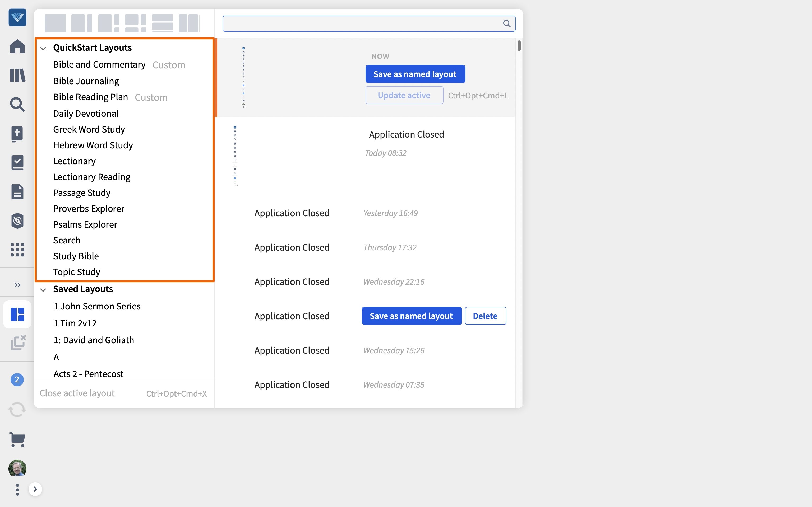
Task: Open the Tools grid icon
Action: coord(17,250)
